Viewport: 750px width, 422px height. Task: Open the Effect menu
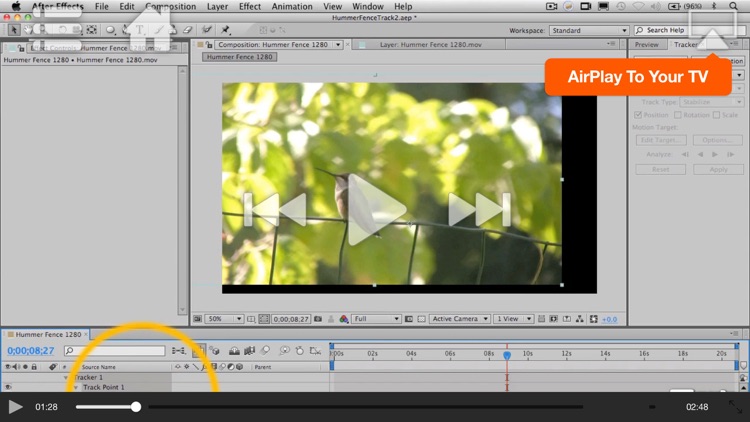pyautogui.click(x=250, y=6)
